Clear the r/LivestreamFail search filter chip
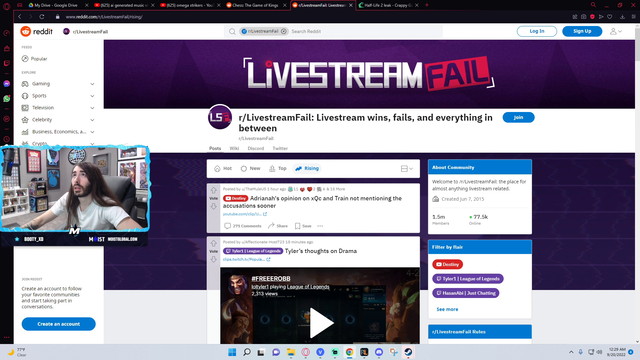640x360 pixels. coord(284,31)
